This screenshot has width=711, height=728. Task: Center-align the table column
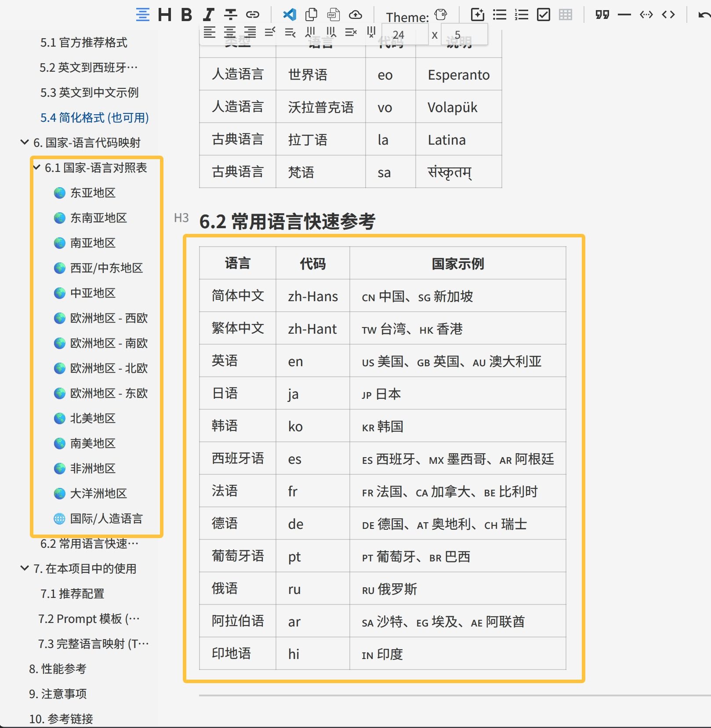pos(229,32)
